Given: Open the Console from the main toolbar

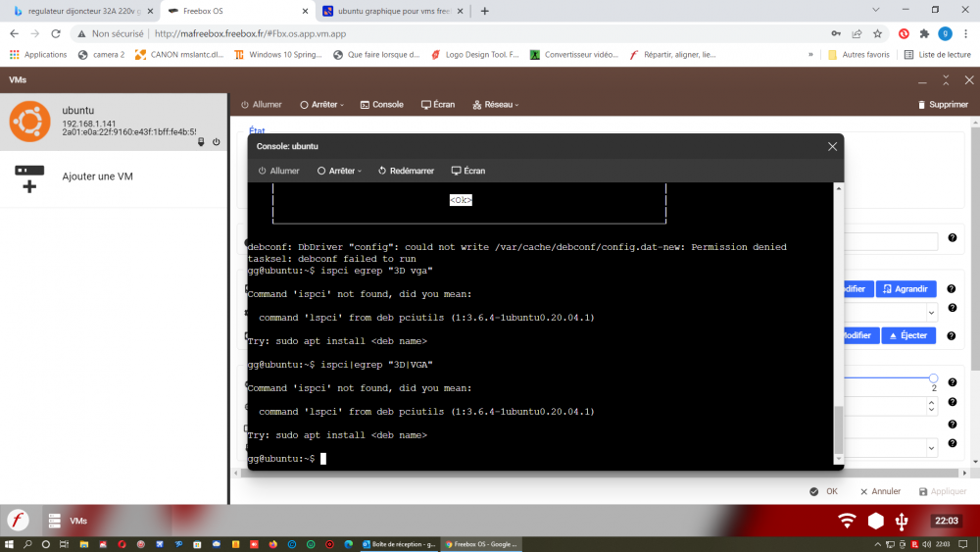Looking at the screenshot, I should point(381,105).
